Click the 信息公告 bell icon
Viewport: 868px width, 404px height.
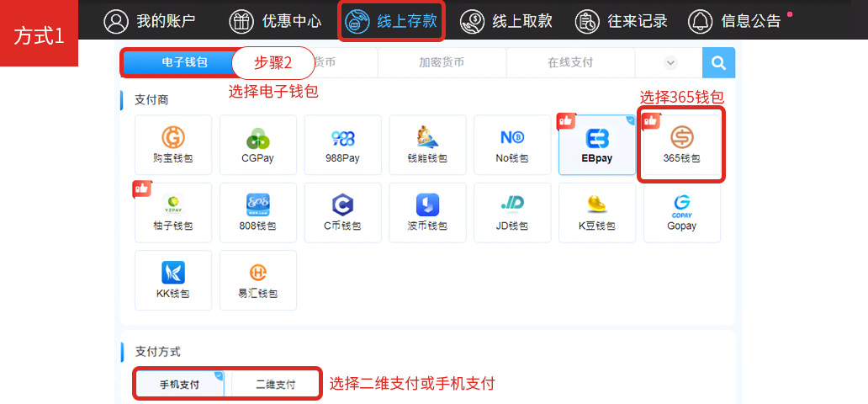click(701, 21)
